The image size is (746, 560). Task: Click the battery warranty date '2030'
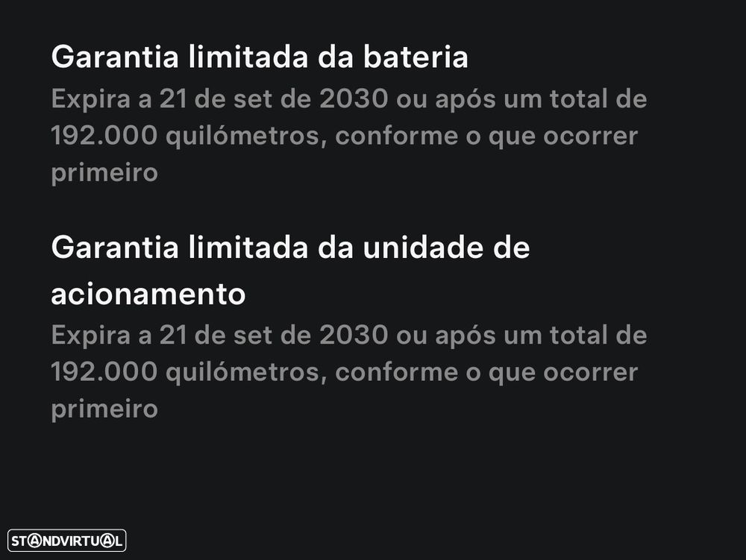pyautogui.click(x=354, y=99)
